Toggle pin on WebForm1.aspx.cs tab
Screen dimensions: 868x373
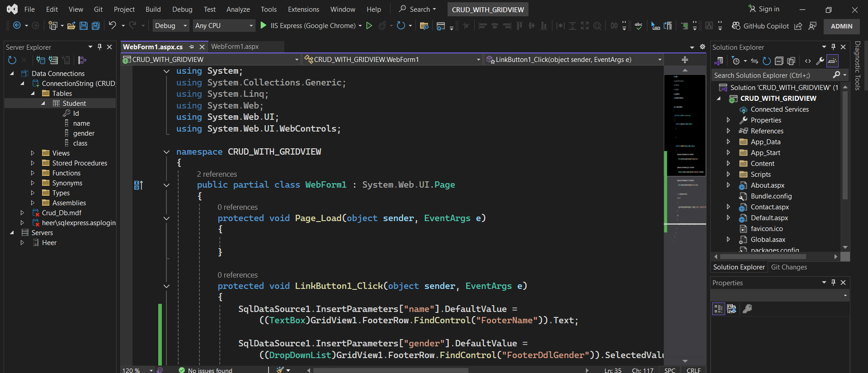192,47
